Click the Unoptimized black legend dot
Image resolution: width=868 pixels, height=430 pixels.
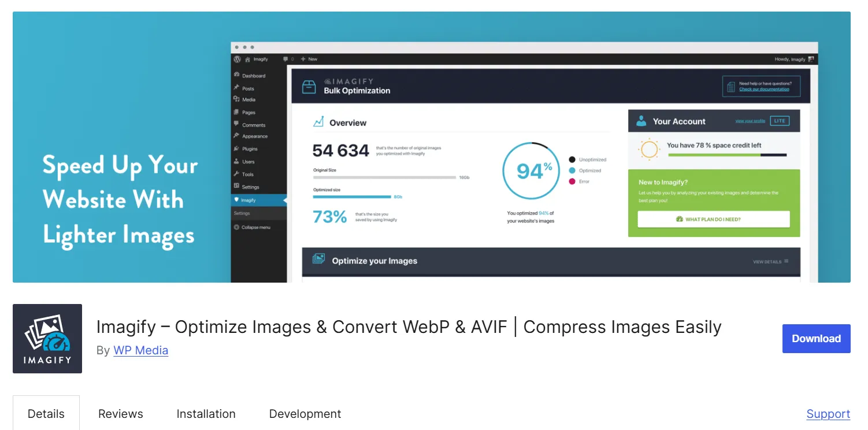pos(572,160)
